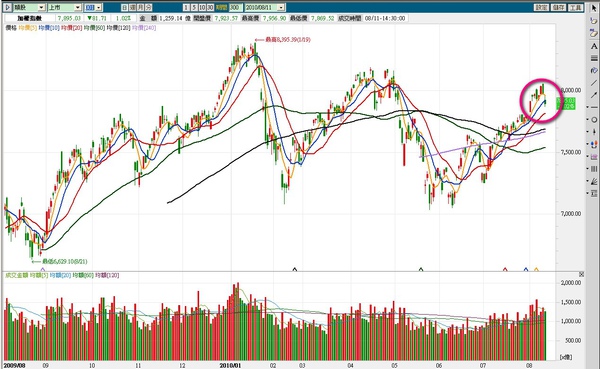600x369 pixels.
Task: Click the lowest price 6,629.10 annotation
Action: [x=60, y=261]
